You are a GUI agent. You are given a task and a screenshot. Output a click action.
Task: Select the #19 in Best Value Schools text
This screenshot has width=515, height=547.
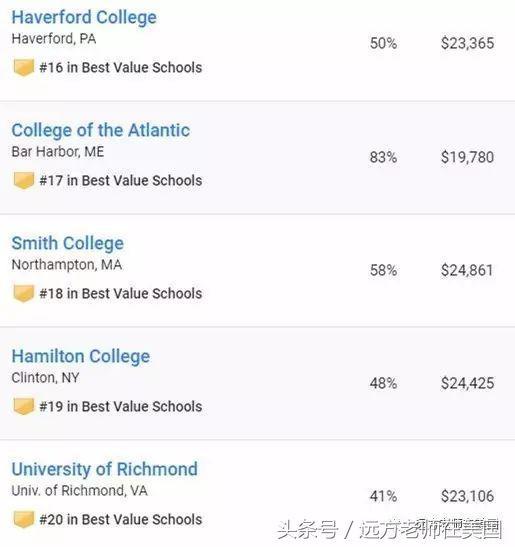tap(121, 407)
